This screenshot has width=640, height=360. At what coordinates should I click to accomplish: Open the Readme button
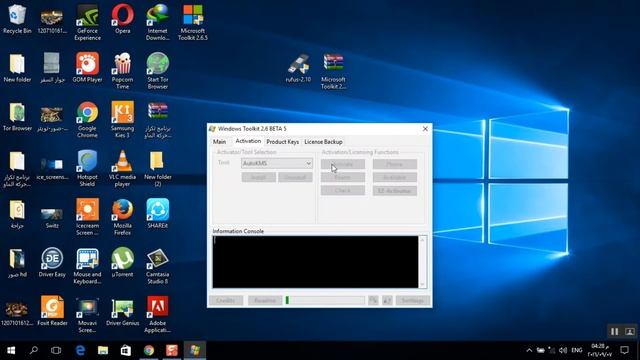265,300
